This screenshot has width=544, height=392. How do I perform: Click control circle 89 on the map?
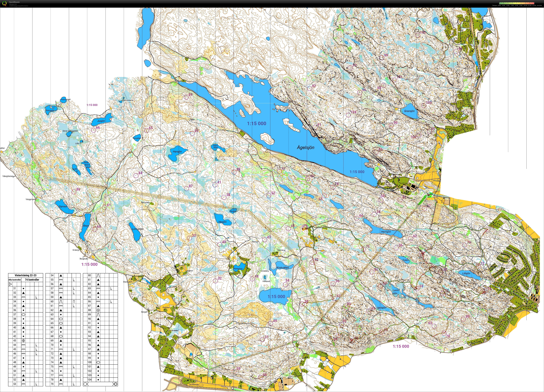(x=186, y=97)
